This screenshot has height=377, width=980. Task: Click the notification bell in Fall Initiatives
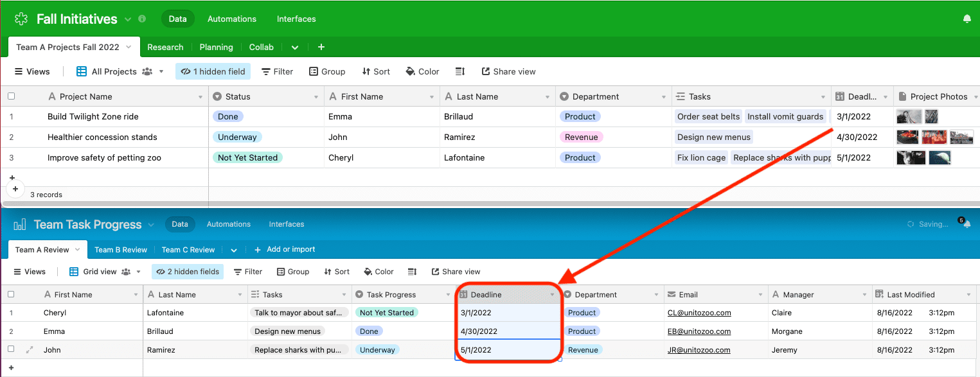click(967, 19)
